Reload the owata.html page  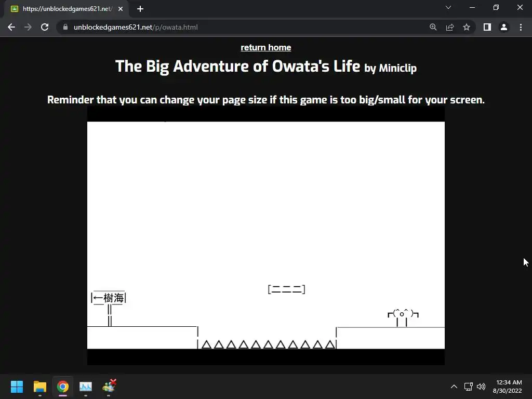point(45,27)
